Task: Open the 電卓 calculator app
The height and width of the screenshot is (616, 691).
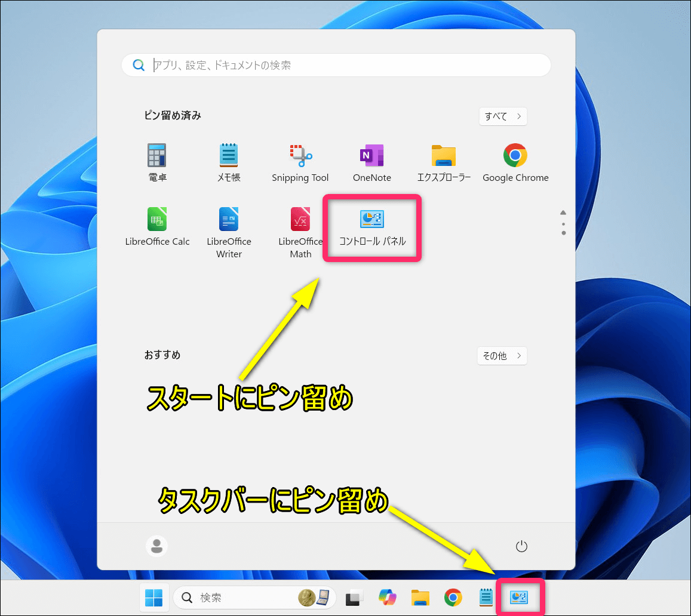Action: 157,162
